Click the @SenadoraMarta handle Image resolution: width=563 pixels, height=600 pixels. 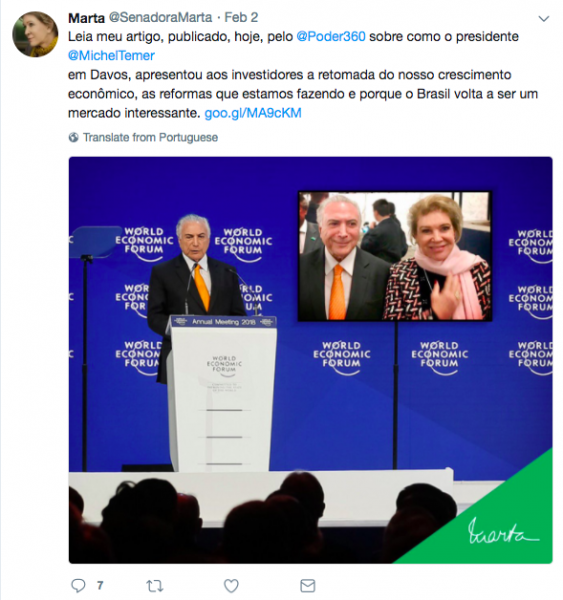click(x=160, y=18)
